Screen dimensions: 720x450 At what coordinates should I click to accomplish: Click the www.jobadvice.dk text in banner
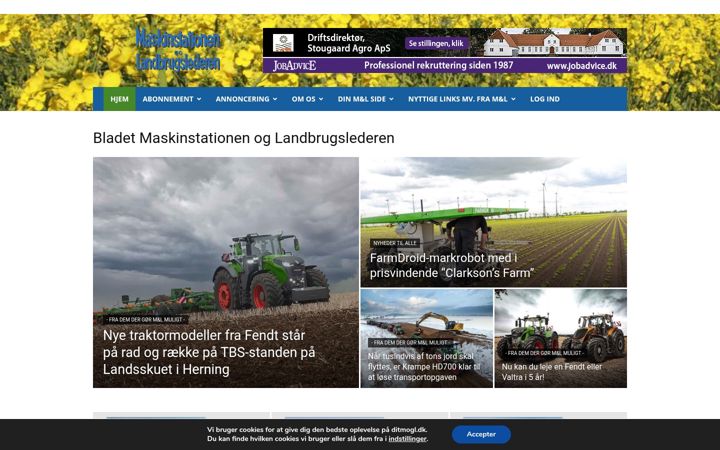pyautogui.click(x=581, y=66)
